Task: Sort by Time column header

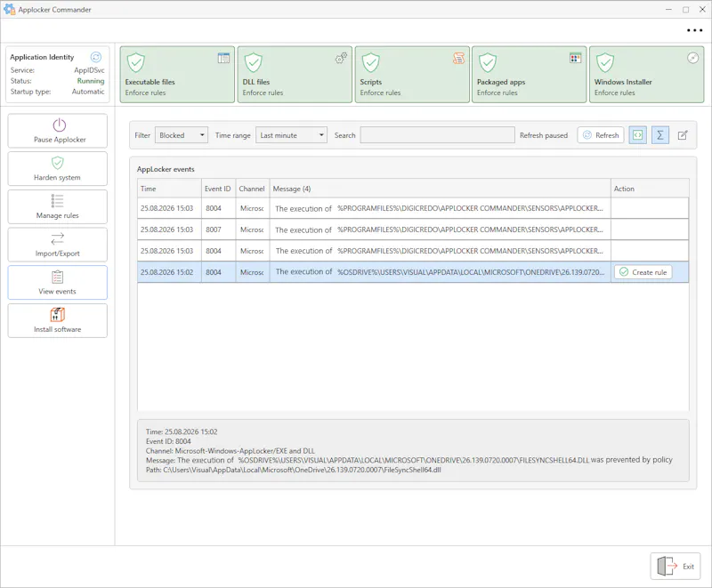Action: pyautogui.click(x=169, y=189)
